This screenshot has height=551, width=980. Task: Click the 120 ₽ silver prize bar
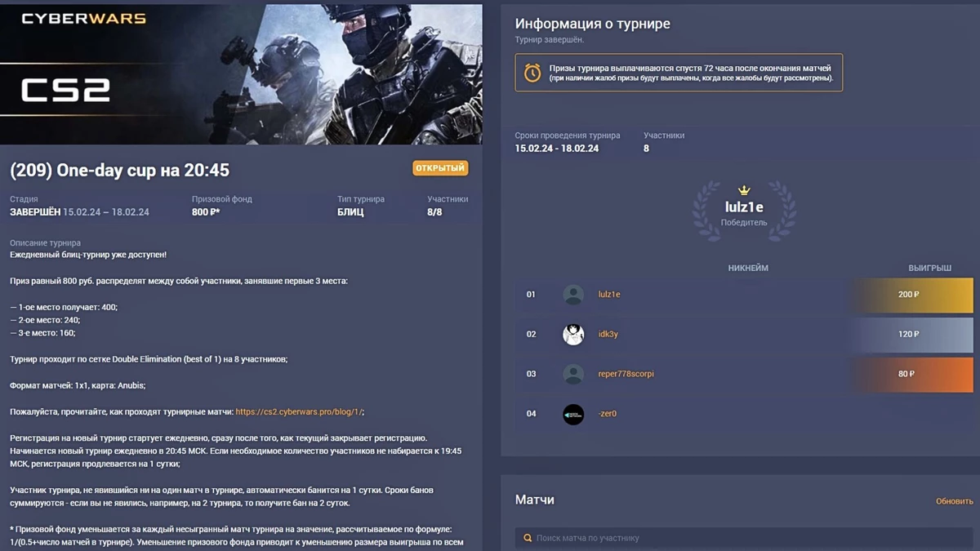(909, 335)
